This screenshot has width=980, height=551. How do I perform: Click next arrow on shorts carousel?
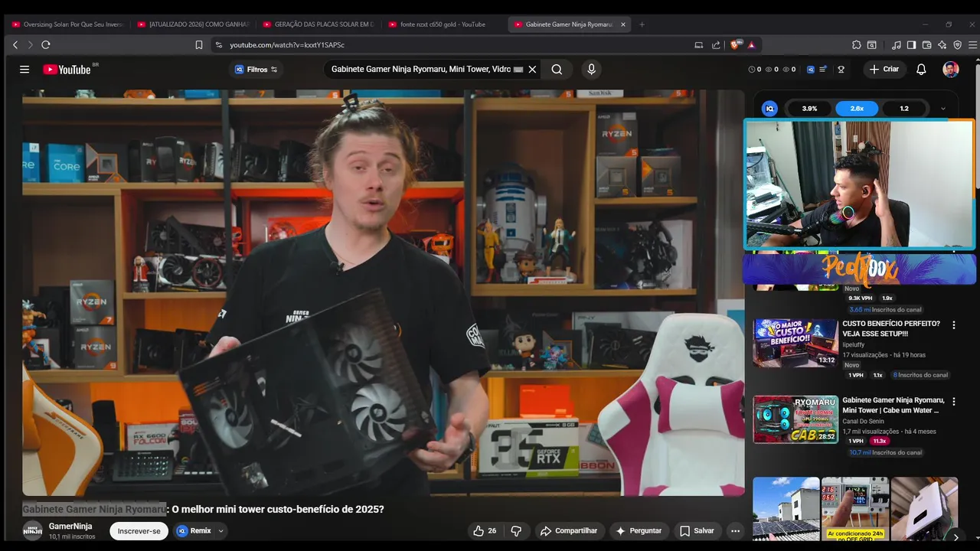pos(955,537)
